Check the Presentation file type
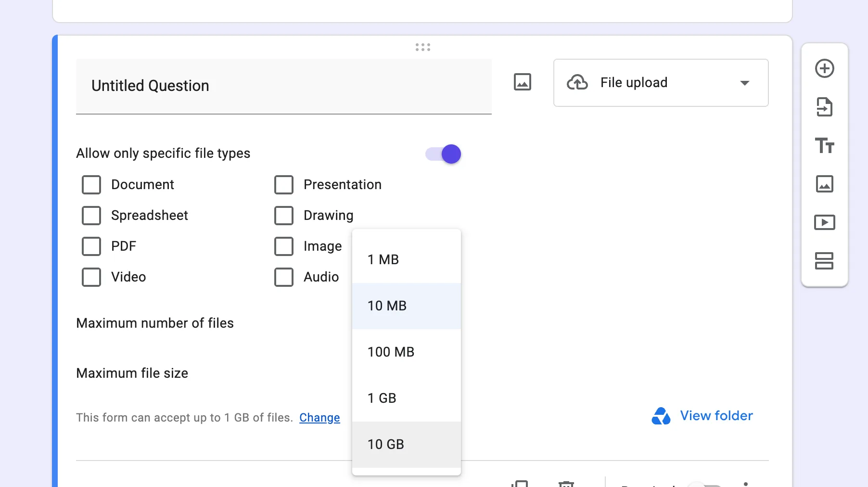This screenshot has height=487, width=868. click(x=284, y=185)
